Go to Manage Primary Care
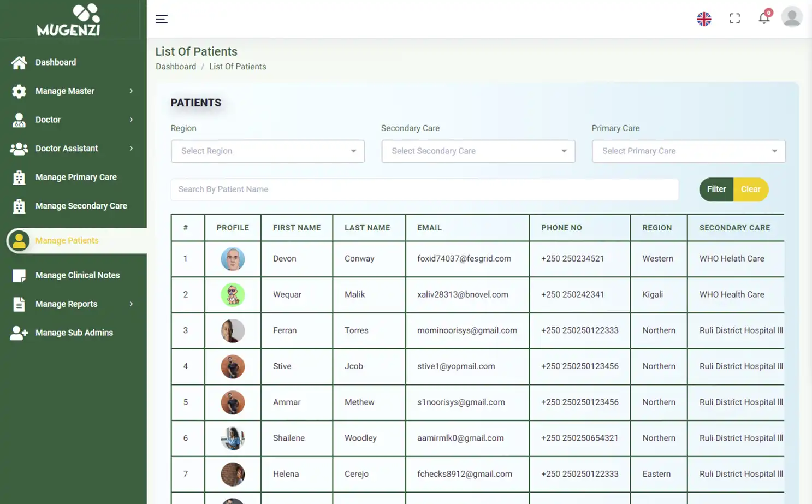The height and width of the screenshot is (504, 812). pyautogui.click(x=76, y=177)
